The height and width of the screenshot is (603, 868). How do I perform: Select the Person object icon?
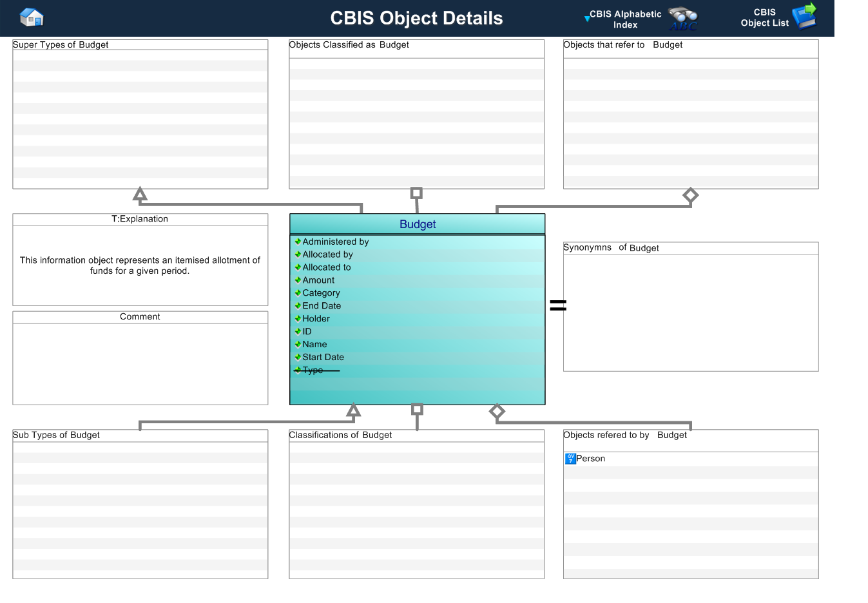[570, 459]
